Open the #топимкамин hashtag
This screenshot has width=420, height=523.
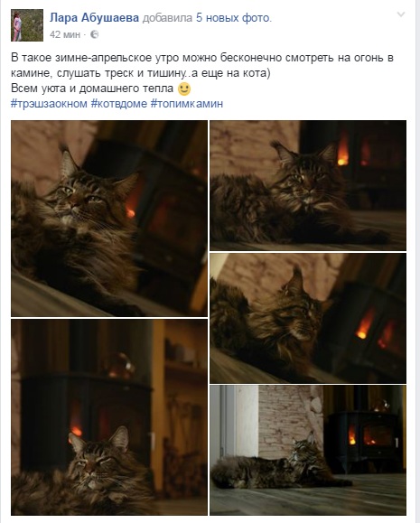187,103
